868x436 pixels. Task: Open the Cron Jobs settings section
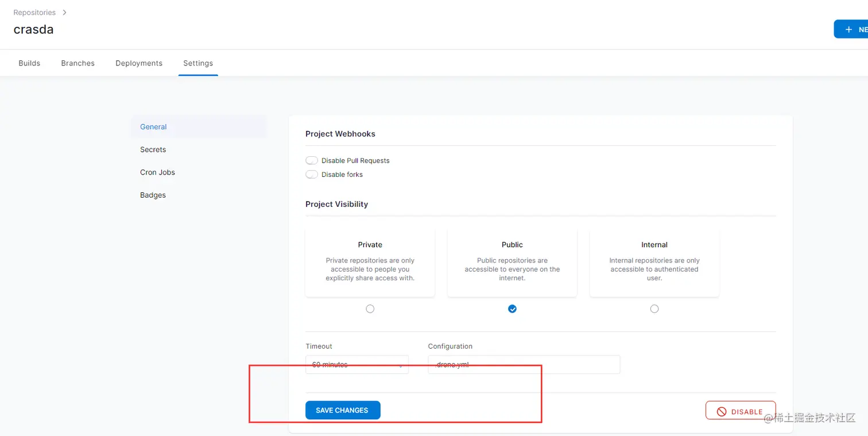coord(157,172)
